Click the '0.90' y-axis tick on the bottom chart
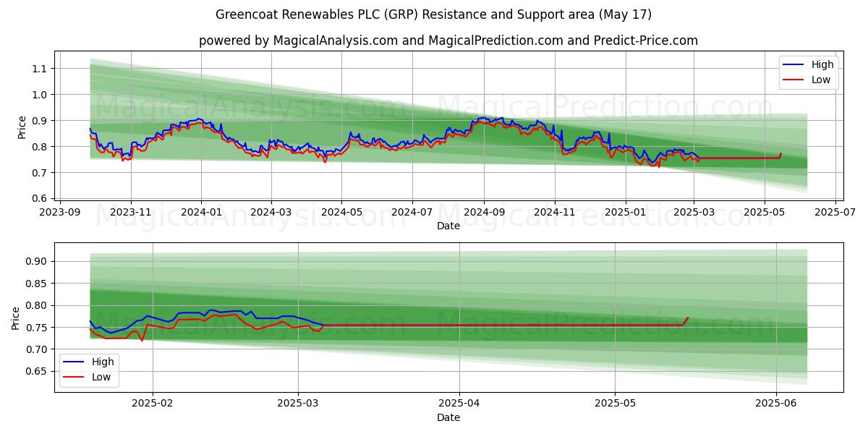The width and height of the screenshot is (868, 434). click(x=36, y=261)
